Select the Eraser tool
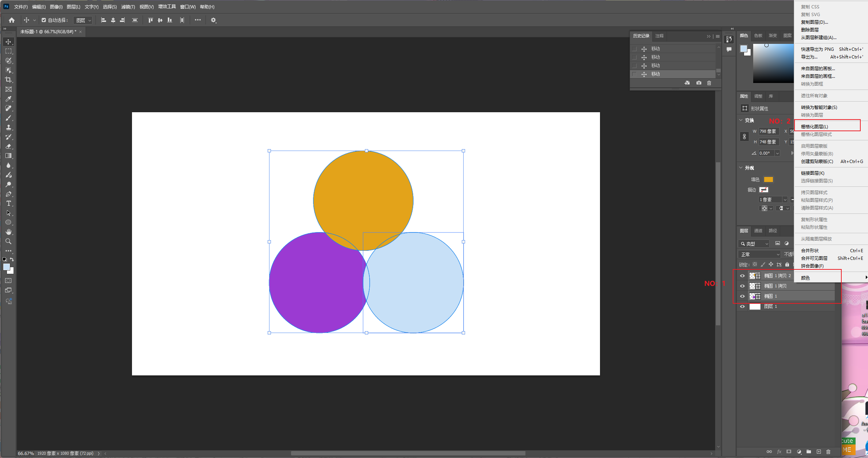The width and height of the screenshot is (868, 458). tap(8, 146)
